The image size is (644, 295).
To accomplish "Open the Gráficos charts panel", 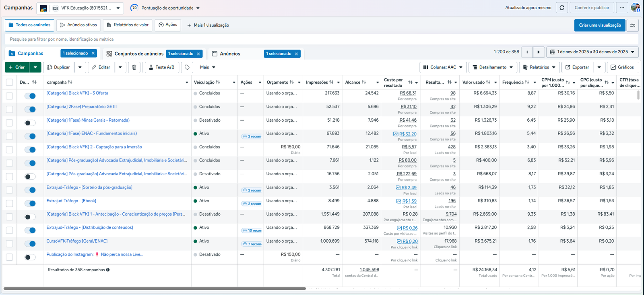I will [622, 67].
